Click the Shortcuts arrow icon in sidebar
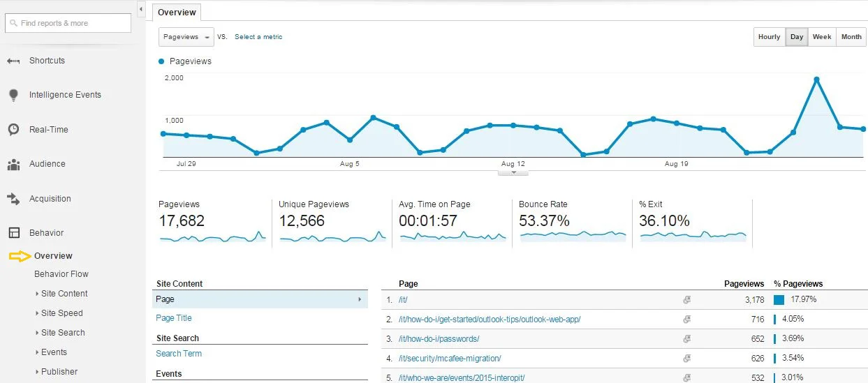Image resolution: width=868 pixels, height=383 pixels. tap(13, 61)
